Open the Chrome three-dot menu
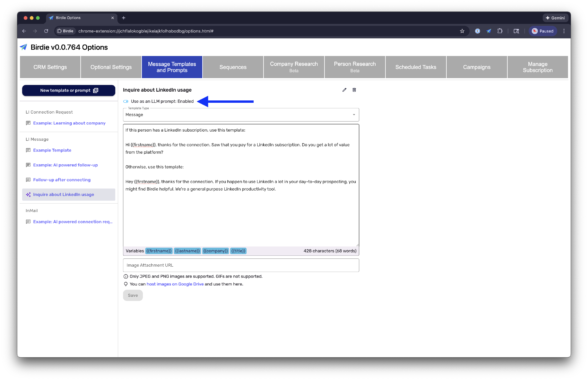Screen dimensions: 588x380 click(x=564, y=31)
